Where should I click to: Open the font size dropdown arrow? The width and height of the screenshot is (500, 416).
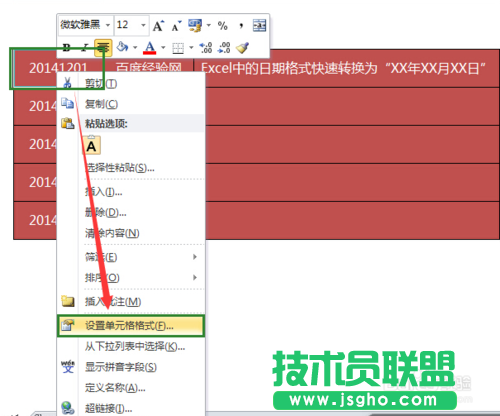(x=143, y=25)
